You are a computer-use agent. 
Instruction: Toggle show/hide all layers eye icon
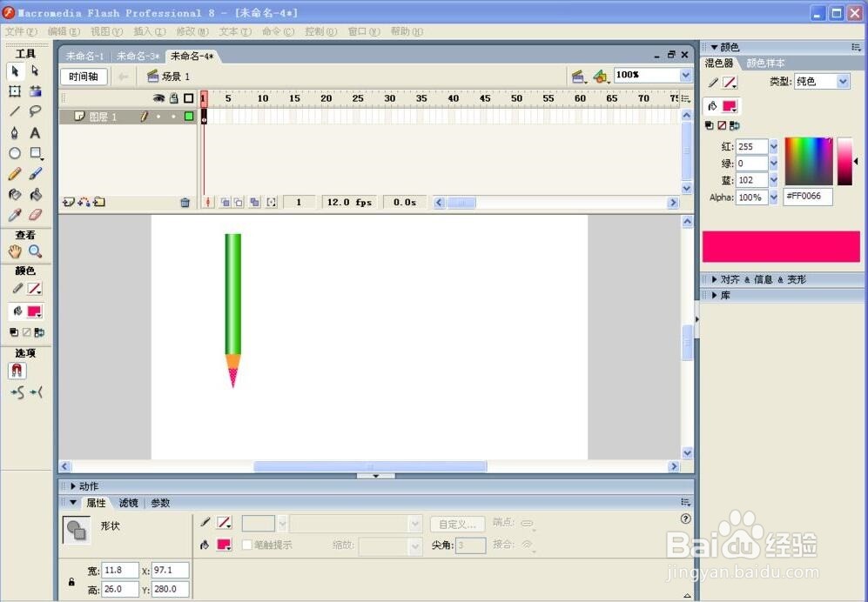tap(158, 98)
